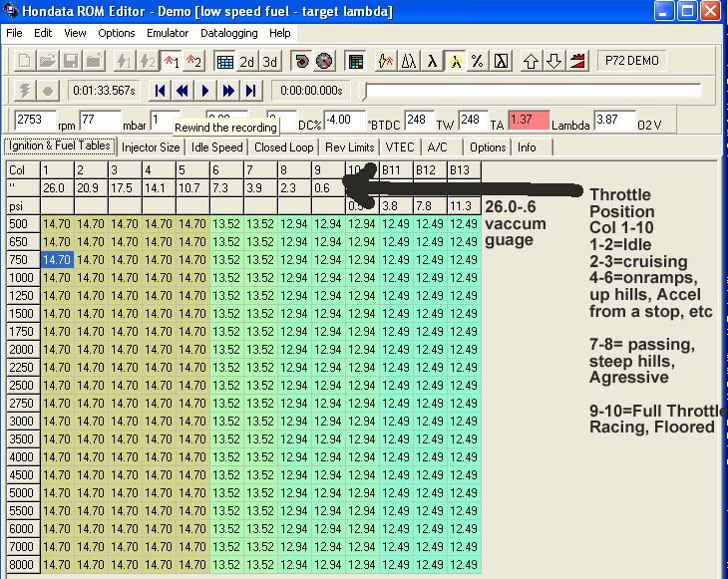Select the 8000 rpm row header

tap(23, 565)
